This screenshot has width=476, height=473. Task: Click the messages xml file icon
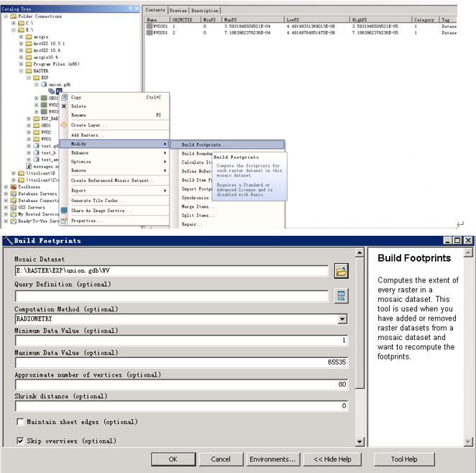[29, 166]
